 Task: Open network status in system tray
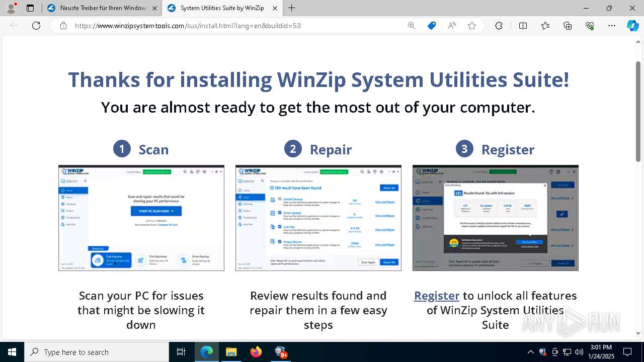[567, 352]
